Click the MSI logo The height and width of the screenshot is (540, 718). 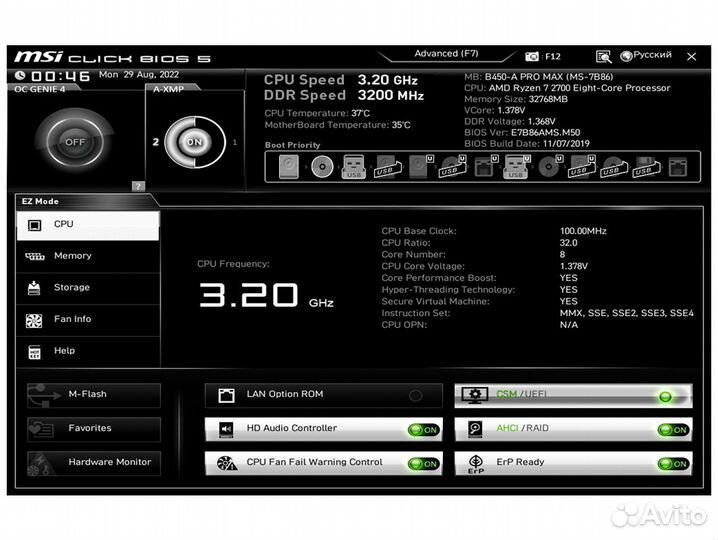tap(38, 57)
